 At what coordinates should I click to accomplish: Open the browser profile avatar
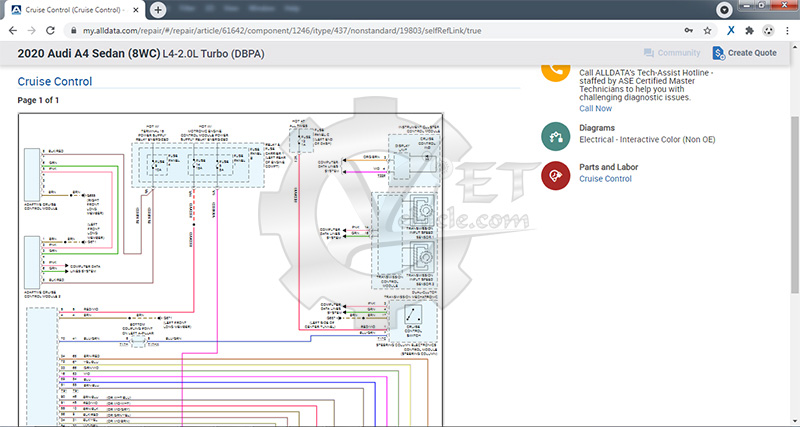tap(768, 31)
